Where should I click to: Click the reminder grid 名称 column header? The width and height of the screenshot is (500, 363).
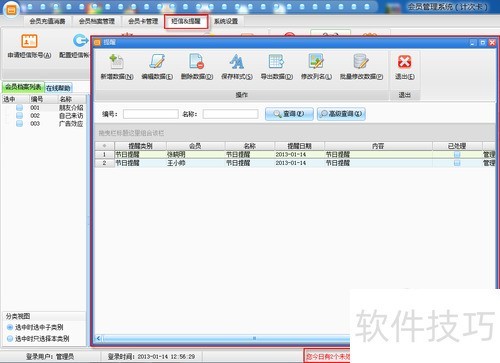click(x=250, y=146)
